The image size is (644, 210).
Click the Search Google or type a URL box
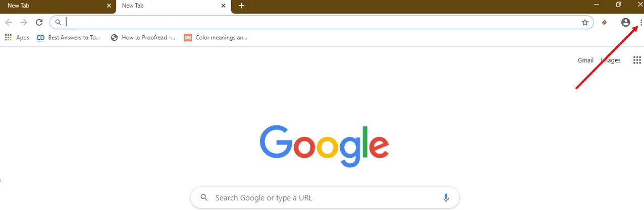click(x=325, y=198)
